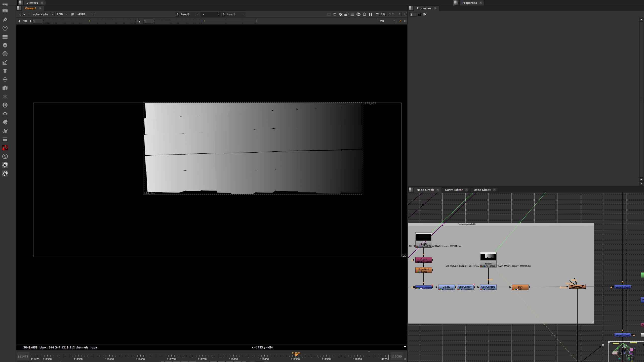Select the Blur1 node
644x362 pixels.
click(x=520, y=287)
